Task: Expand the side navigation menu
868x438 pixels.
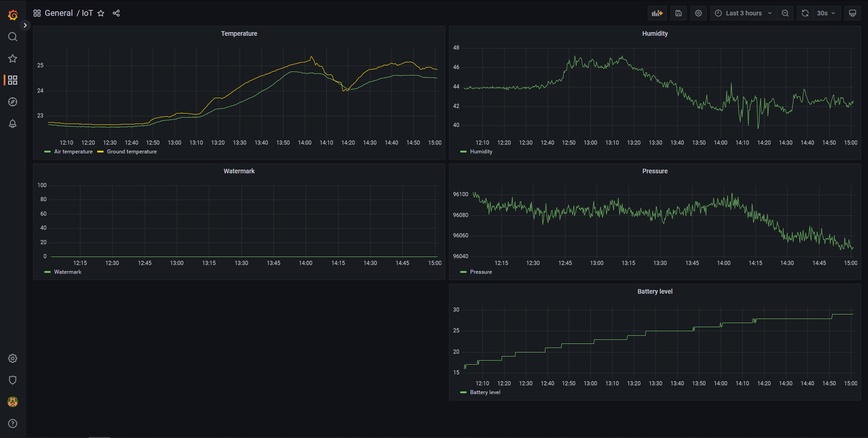Action: click(x=25, y=25)
